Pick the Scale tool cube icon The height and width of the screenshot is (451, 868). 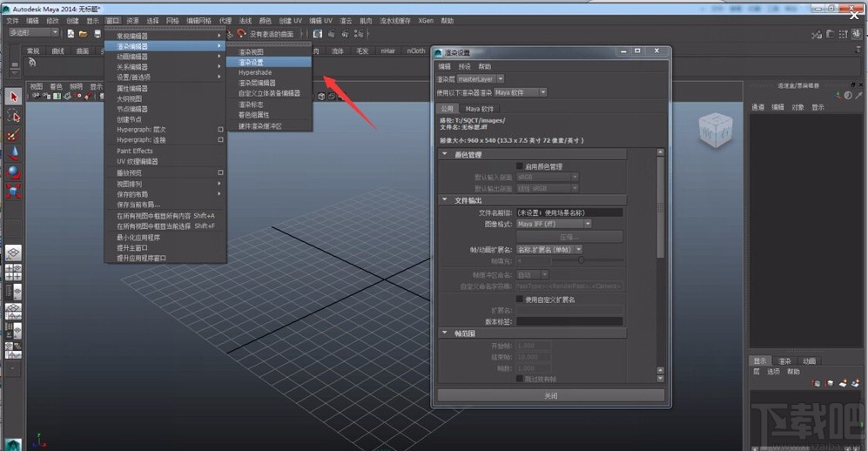13,191
